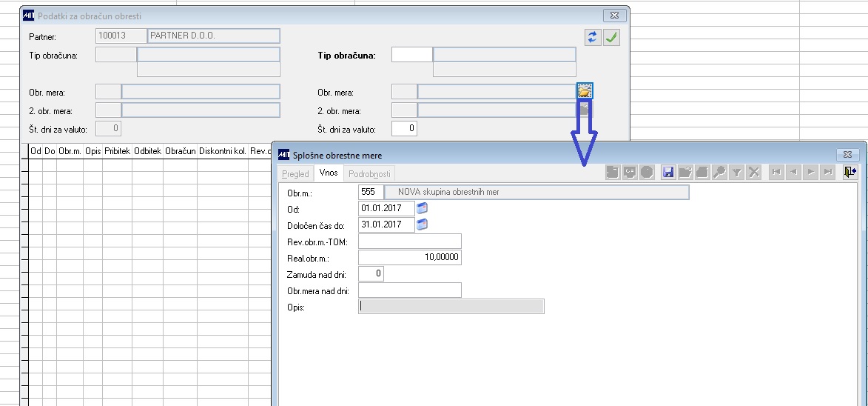Focus the Rev.obr.m.-TOM input field
This screenshot has height=406, width=868.
410,242
